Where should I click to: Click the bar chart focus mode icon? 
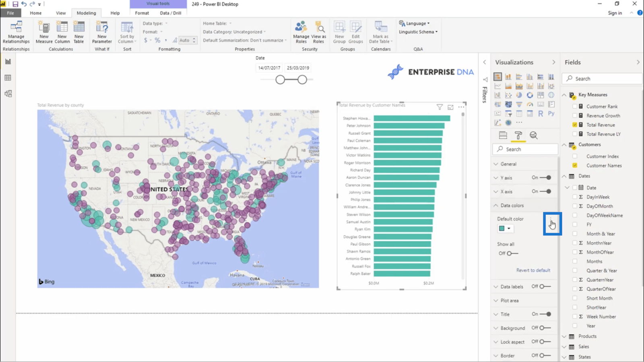pyautogui.click(x=450, y=107)
